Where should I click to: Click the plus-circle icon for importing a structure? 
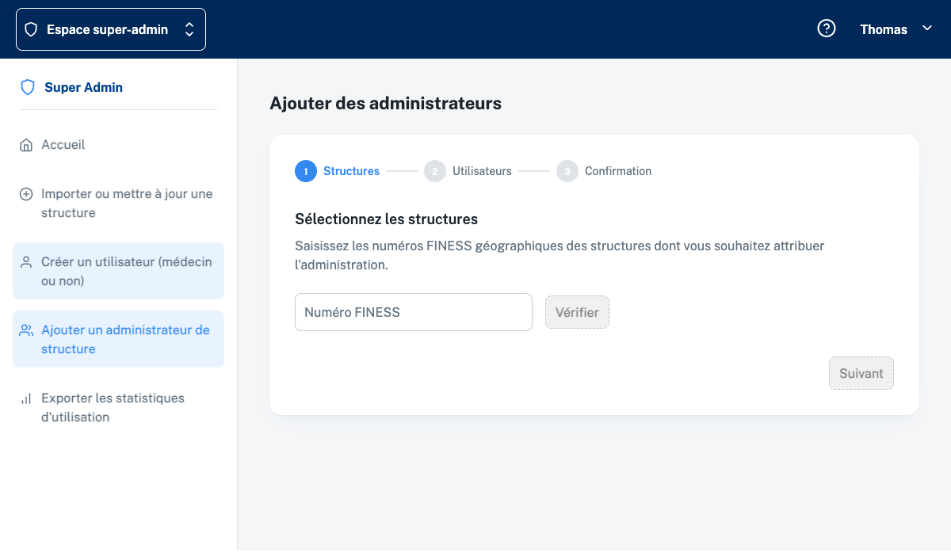pos(26,194)
